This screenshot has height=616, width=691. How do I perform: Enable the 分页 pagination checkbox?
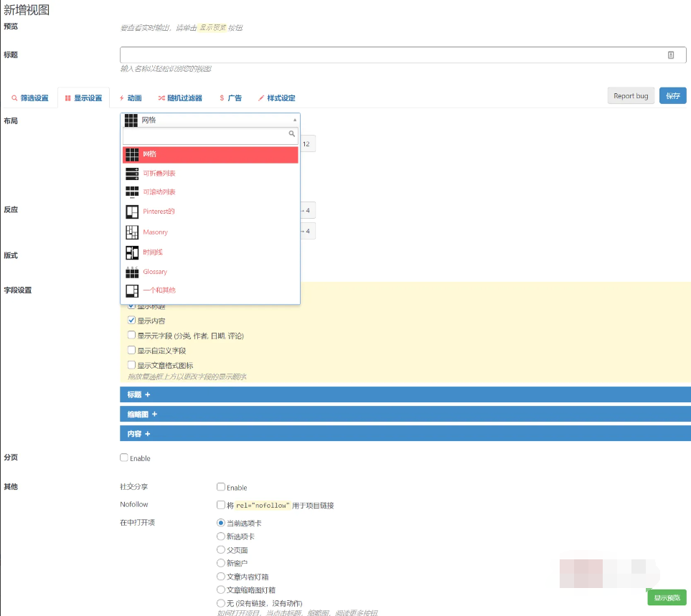(x=124, y=458)
